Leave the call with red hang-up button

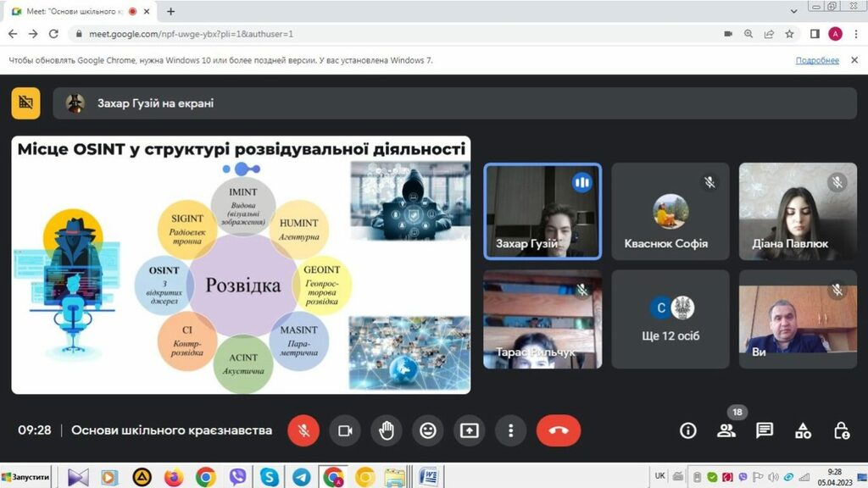(x=559, y=430)
